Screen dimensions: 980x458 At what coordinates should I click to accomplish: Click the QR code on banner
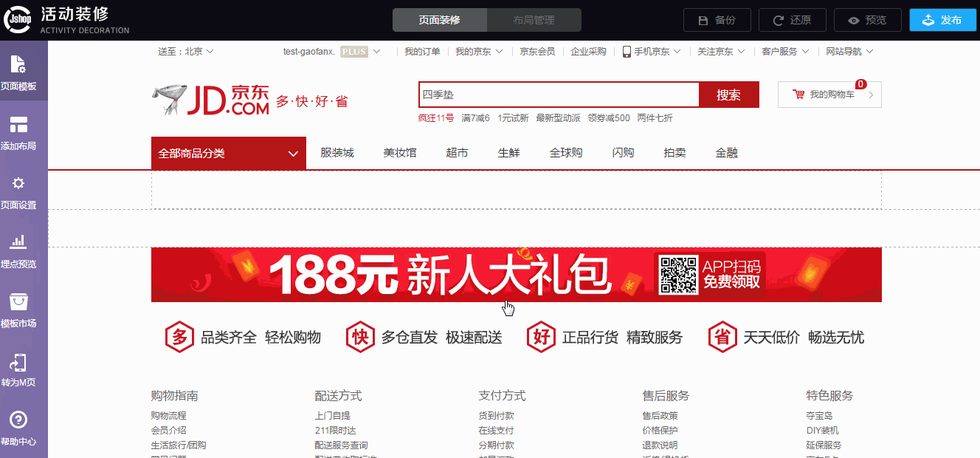point(678,275)
